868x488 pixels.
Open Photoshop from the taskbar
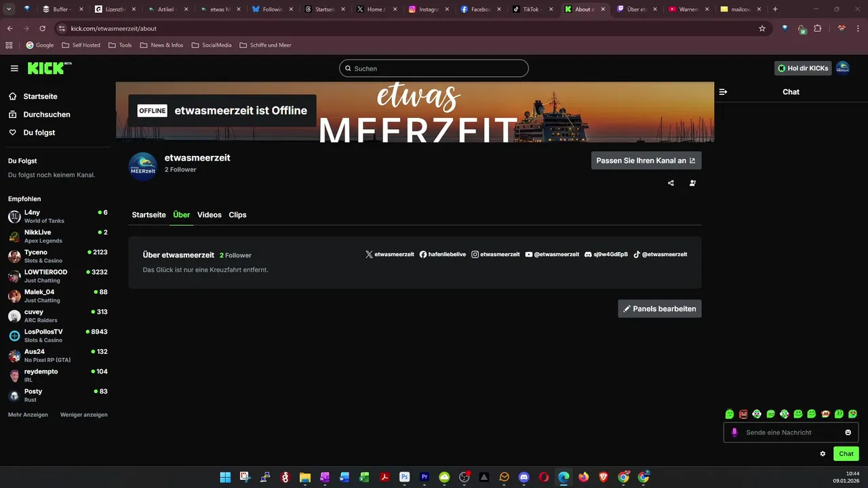pyautogui.click(x=405, y=477)
